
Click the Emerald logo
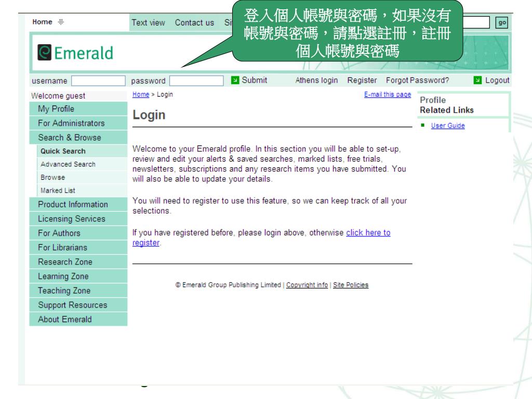pos(75,52)
